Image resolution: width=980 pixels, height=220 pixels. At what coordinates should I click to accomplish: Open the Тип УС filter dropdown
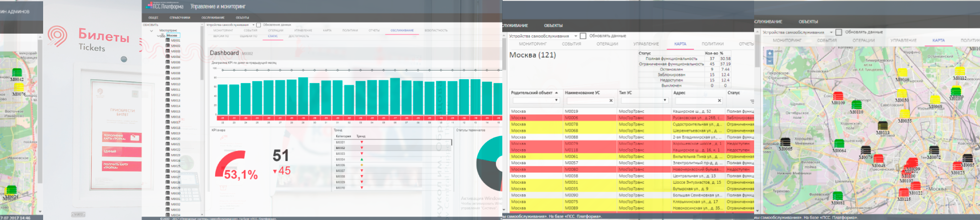tap(665, 101)
